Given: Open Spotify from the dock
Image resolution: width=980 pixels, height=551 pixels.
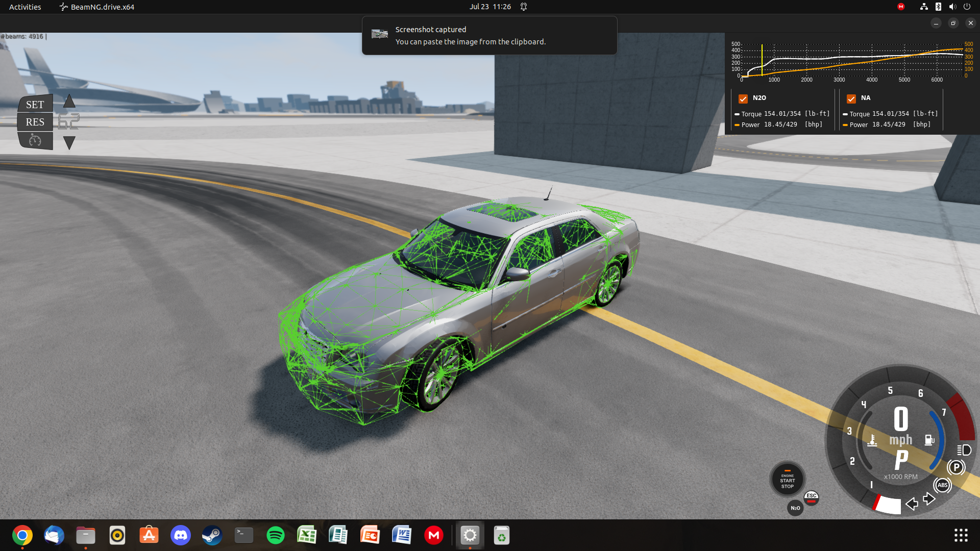Looking at the screenshot, I should pyautogui.click(x=276, y=535).
